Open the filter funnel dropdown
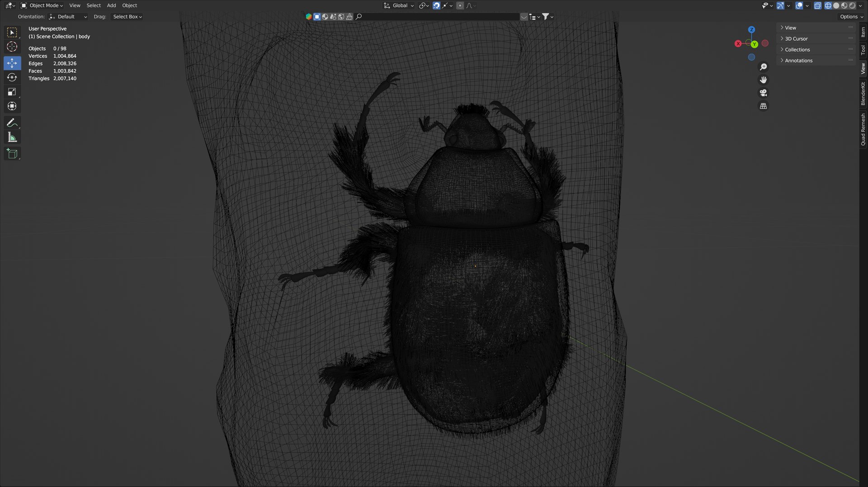The height and width of the screenshot is (487, 868). 547,17
